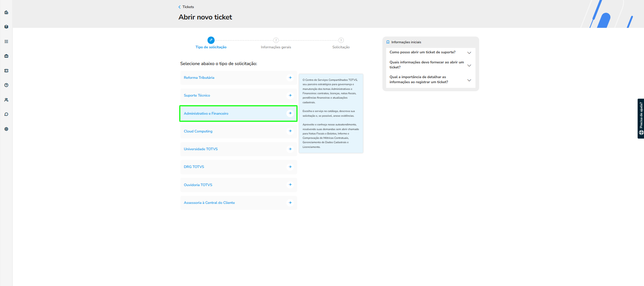Click the 'Aproveite e conheça nosso autoatendimento' paragraph
This screenshot has width=644, height=286.
click(x=331, y=136)
